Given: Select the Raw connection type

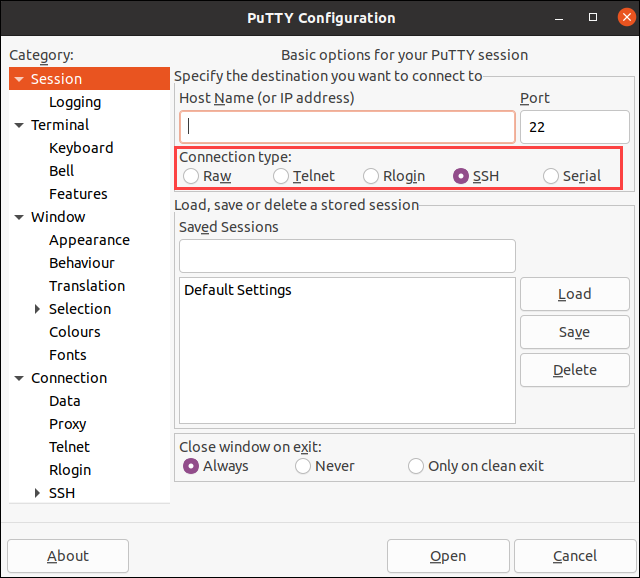Looking at the screenshot, I should [191, 176].
